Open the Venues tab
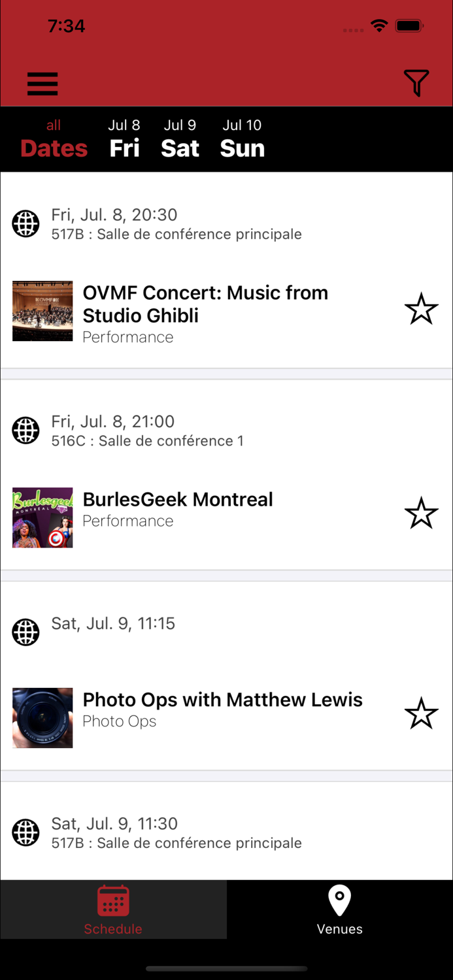The width and height of the screenshot is (453, 980). pos(339,909)
